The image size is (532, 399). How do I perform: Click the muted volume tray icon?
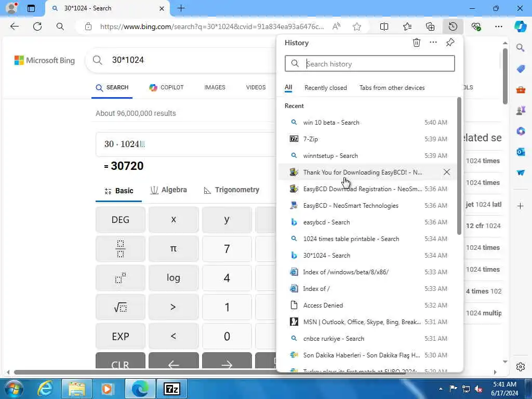[478, 389]
